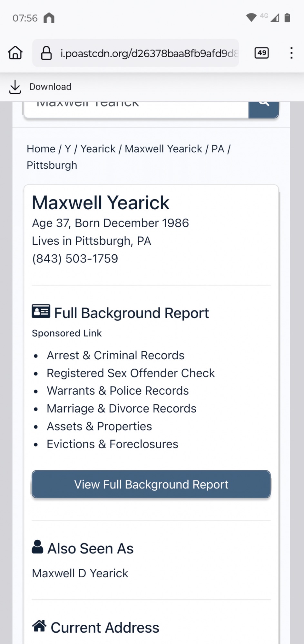Go to the Y breadcrumb link

coord(68,149)
